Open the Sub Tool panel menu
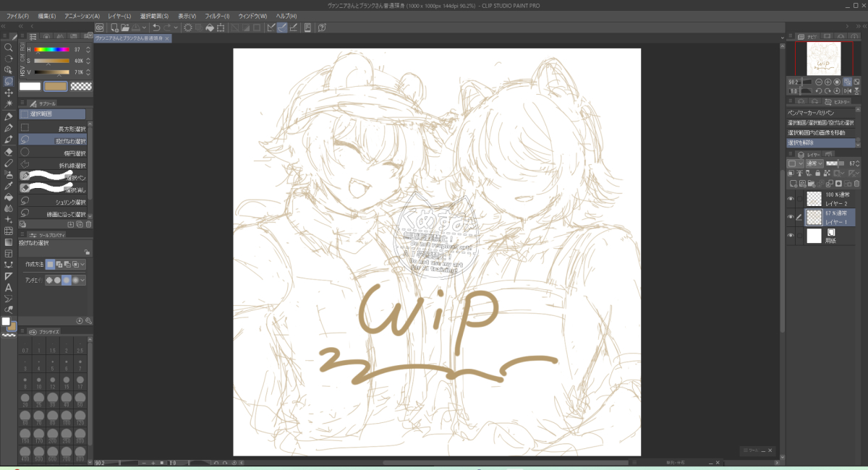This screenshot has width=868, height=470. tap(22, 103)
